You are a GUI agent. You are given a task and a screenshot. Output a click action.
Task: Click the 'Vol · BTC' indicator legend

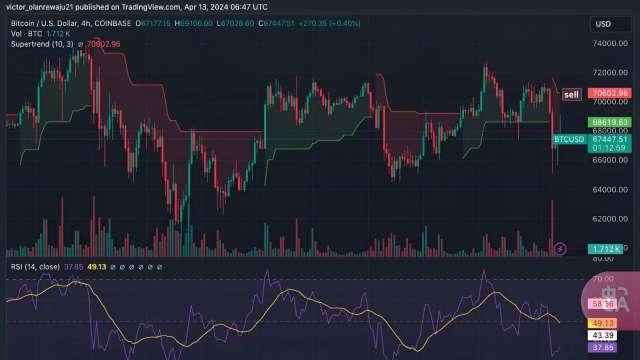pos(26,34)
